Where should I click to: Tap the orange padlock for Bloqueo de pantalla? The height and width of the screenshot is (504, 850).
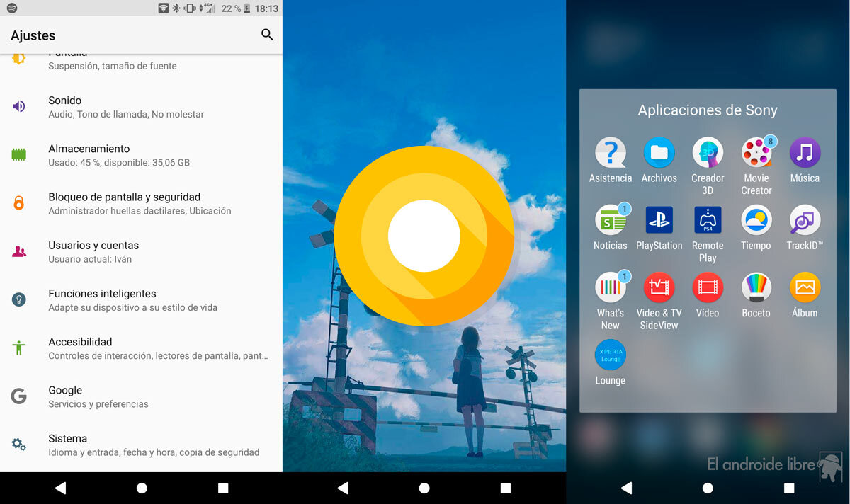point(19,203)
